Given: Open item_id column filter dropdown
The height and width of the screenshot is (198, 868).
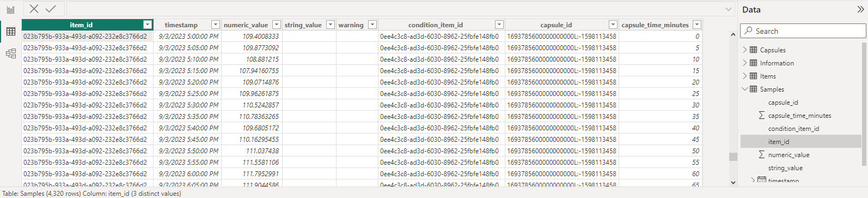Looking at the screenshot, I should [148, 25].
